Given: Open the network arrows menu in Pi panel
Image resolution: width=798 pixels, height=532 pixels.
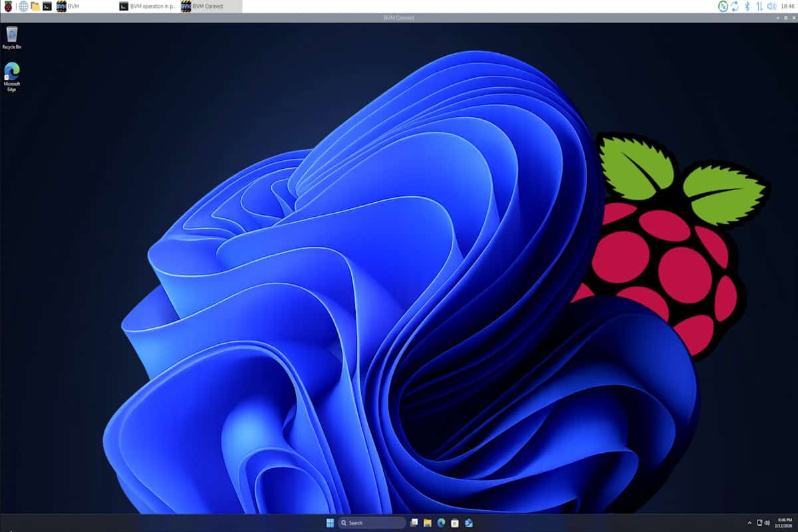Looking at the screenshot, I should point(759,6).
